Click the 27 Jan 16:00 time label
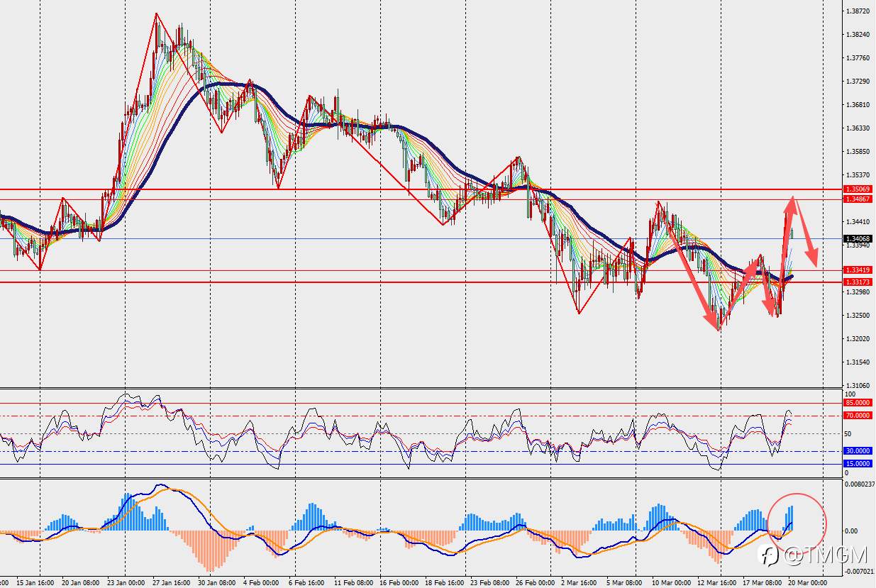876x588 pixels. [x=171, y=582]
